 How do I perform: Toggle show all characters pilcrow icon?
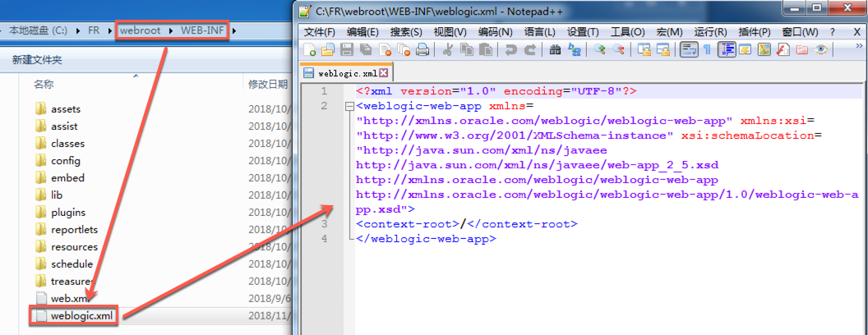coord(707,50)
